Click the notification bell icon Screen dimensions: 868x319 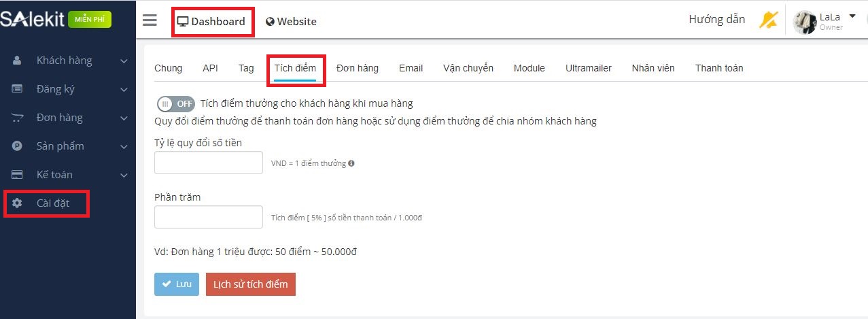pos(769,20)
